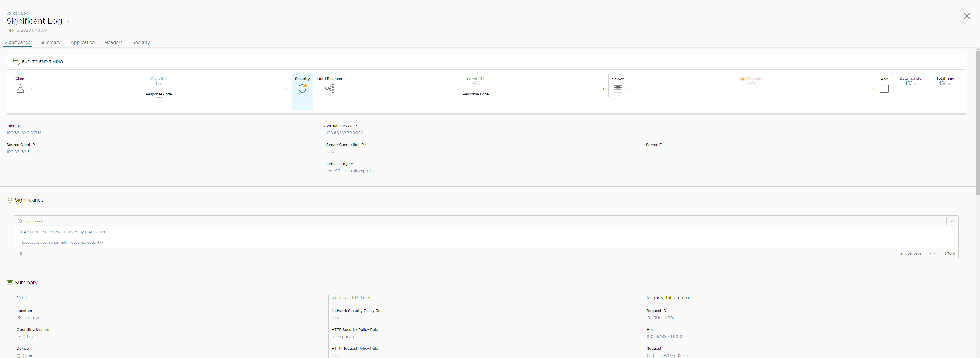980x358 pixels.
Task: Click Operating System Other value
Action: (28, 337)
